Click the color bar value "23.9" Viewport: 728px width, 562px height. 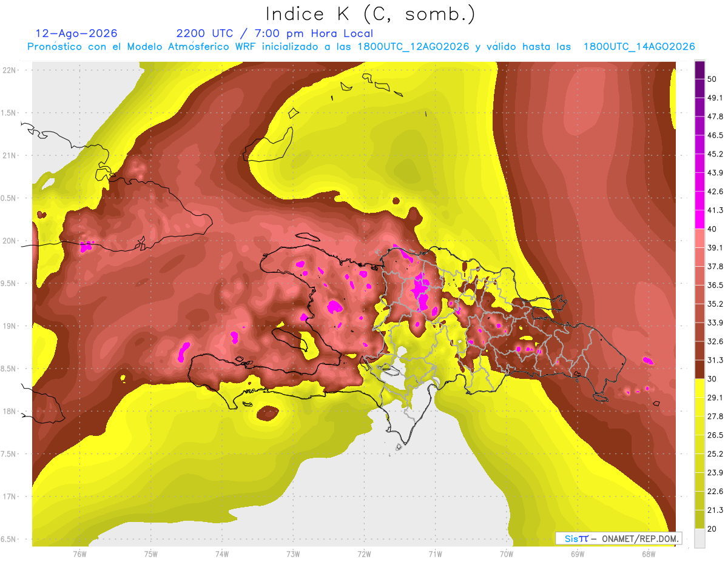[715, 473]
